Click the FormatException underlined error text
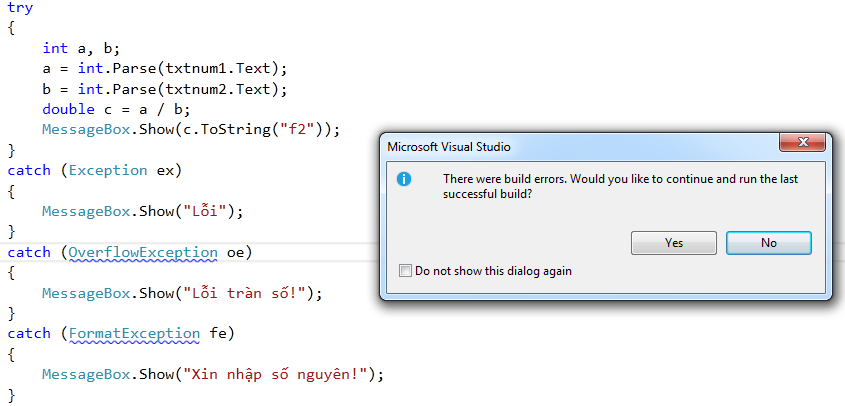The height and width of the screenshot is (406, 845). 135,334
